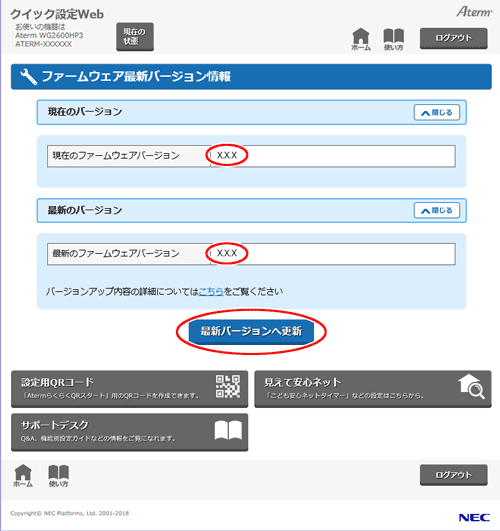Screen dimensions: 500x531
Task: Click the Aterm logo at top right
Action: (x=474, y=12)
